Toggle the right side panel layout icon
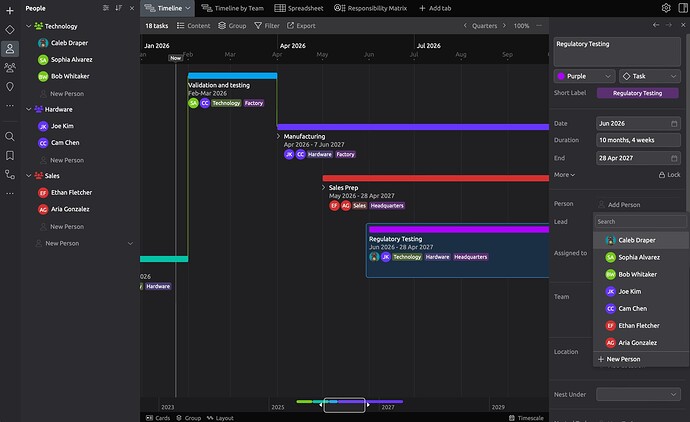Viewport: 690px width, 422px height. (681, 8)
